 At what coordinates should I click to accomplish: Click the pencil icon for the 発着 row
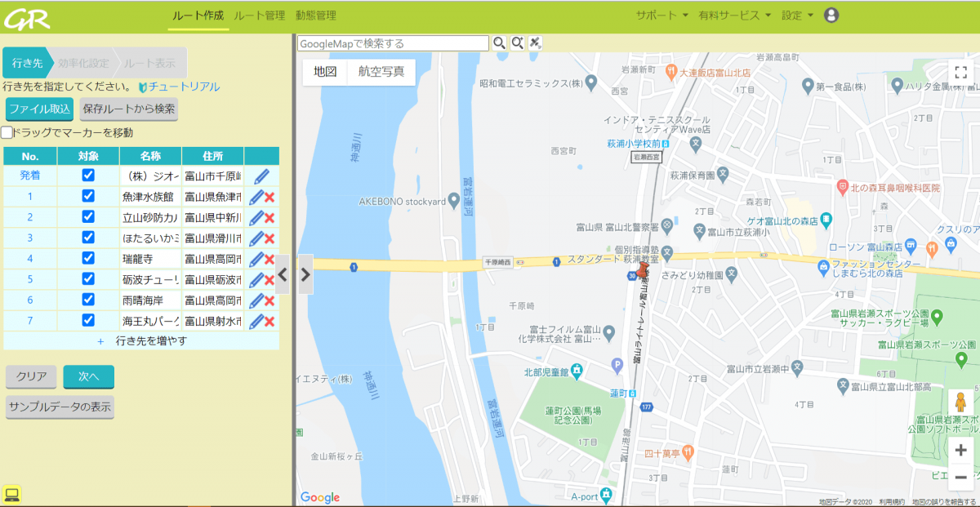coord(261,176)
